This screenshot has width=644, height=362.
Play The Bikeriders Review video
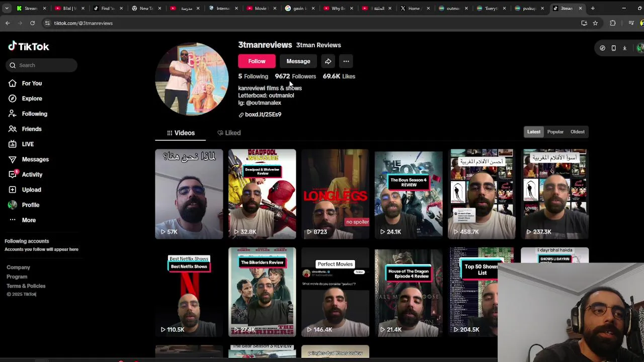[x=262, y=292]
